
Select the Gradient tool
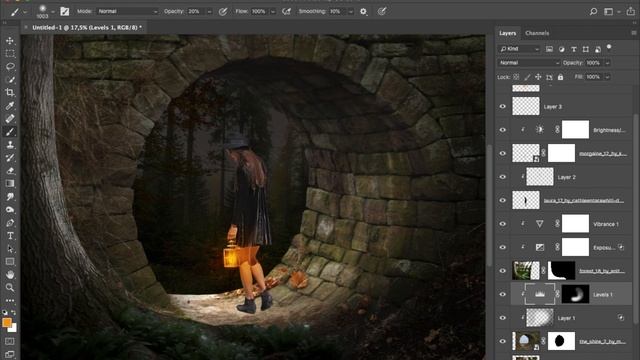[x=10, y=184]
